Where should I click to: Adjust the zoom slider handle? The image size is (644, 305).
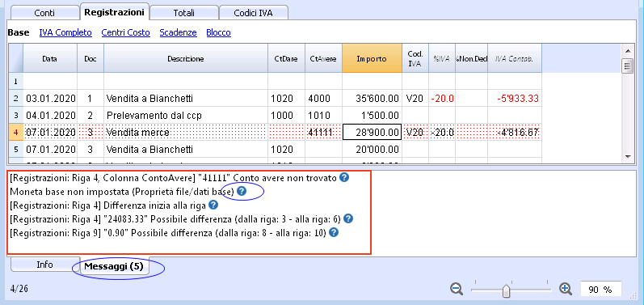point(507,291)
